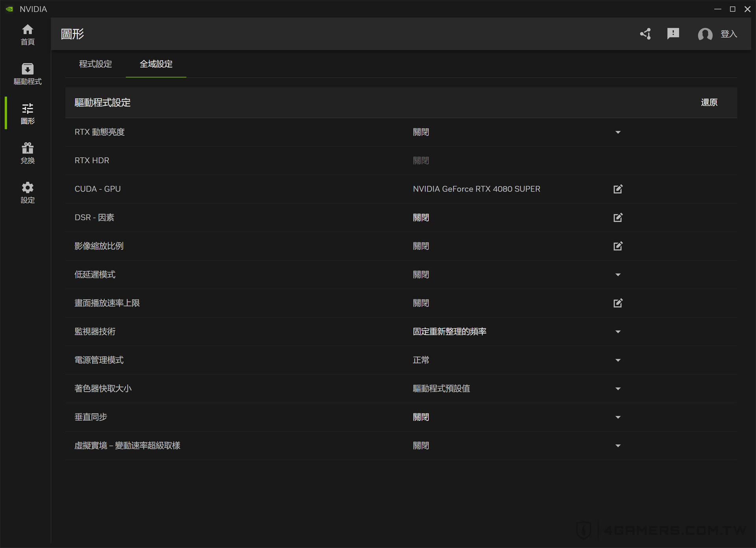Edit the 影像縮放比例 setting

click(x=618, y=246)
